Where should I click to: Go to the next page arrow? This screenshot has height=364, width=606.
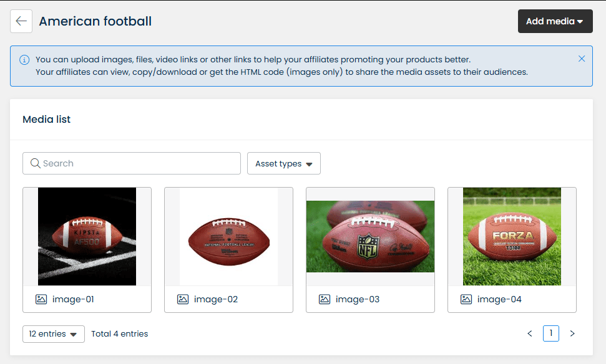pyautogui.click(x=572, y=333)
